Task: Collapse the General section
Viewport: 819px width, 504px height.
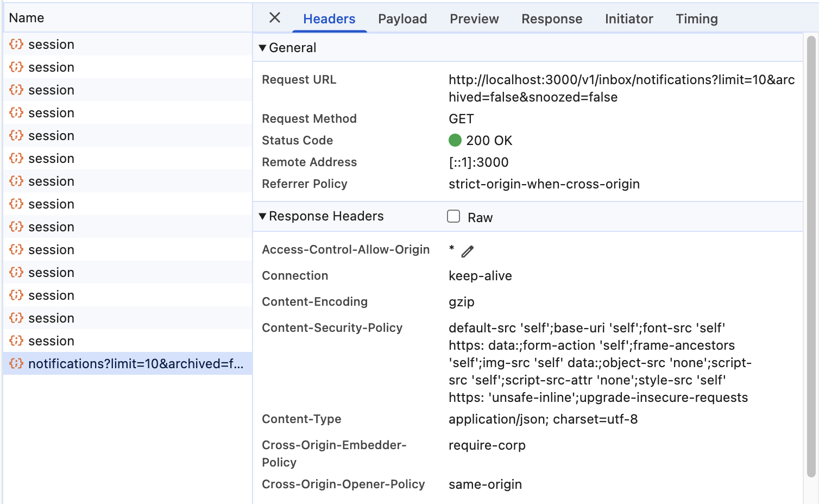Action: tap(263, 48)
